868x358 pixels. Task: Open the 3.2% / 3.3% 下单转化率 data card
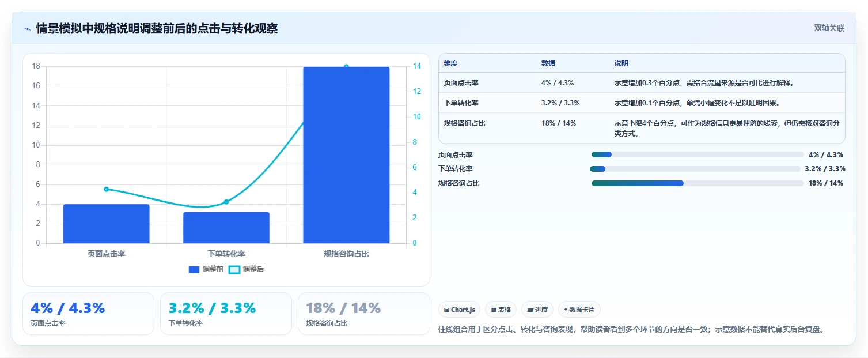coord(226,314)
